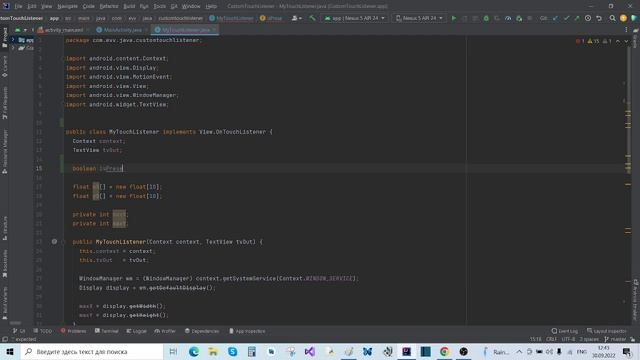
Task: Click the rollback undo icon
Action: tap(599, 18)
